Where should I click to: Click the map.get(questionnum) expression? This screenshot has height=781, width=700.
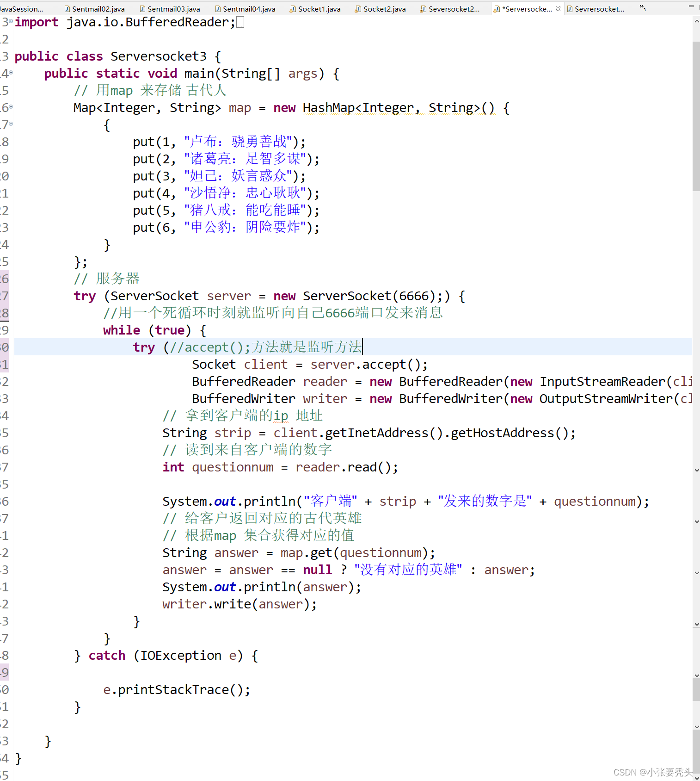click(x=354, y=553)
